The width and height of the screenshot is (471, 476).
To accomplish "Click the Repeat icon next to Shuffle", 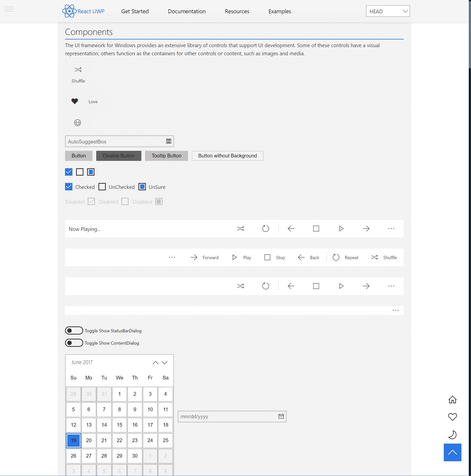I will pos(336,257).
